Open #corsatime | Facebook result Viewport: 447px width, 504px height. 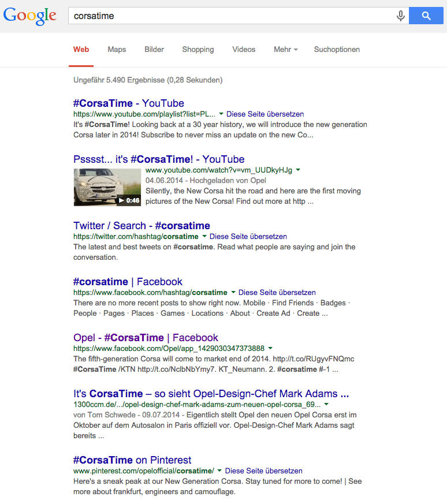(x=128, y=282)
